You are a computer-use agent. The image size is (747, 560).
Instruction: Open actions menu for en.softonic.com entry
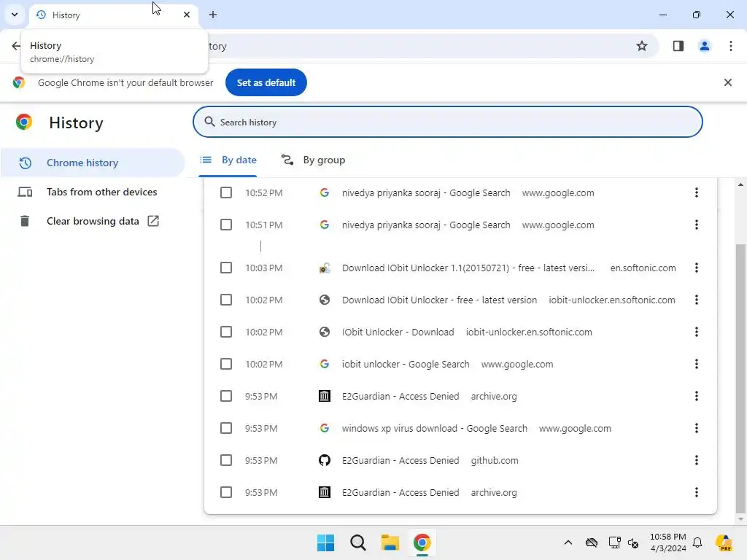pyautogui.click(x=696, y=268)
